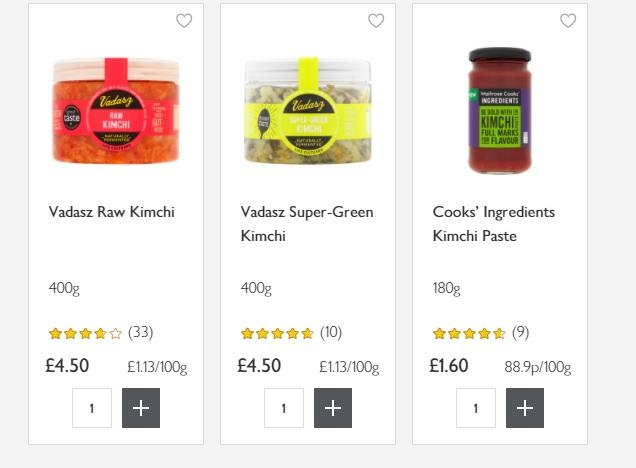The height and width of the screenshot is (468, 636).
Task: View Cooks' Ingredients Kimchi Paste jar photo
Action: pos(500,110)
